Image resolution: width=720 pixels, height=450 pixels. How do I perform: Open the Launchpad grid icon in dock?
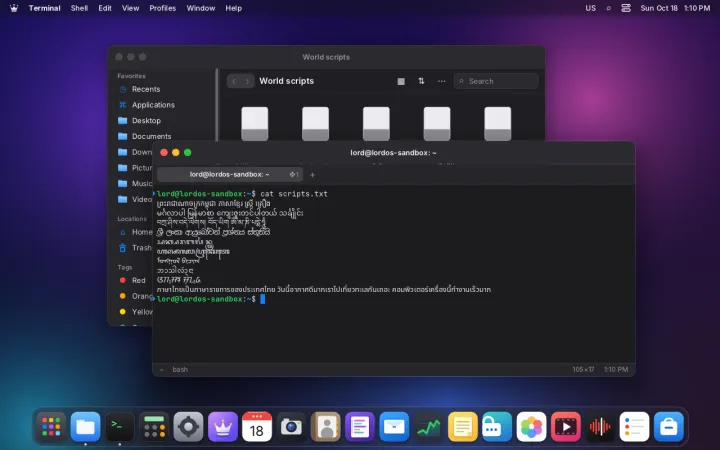point(51,427)
